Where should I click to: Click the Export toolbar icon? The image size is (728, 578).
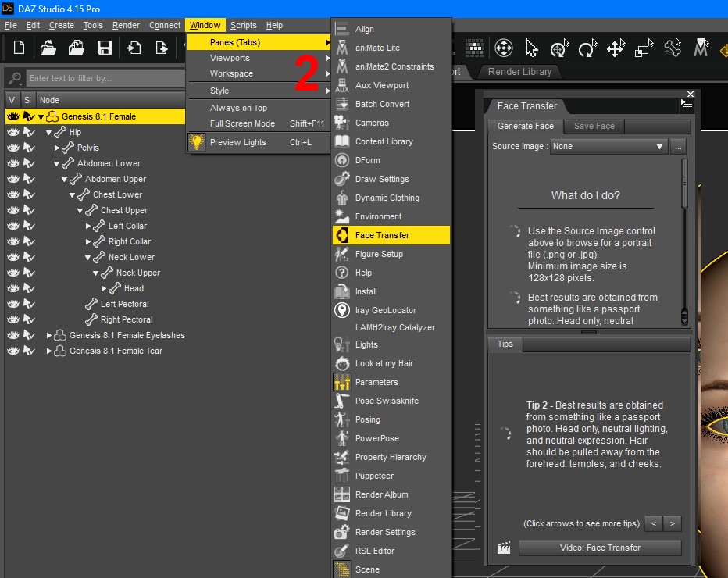(x=162, y=48)
